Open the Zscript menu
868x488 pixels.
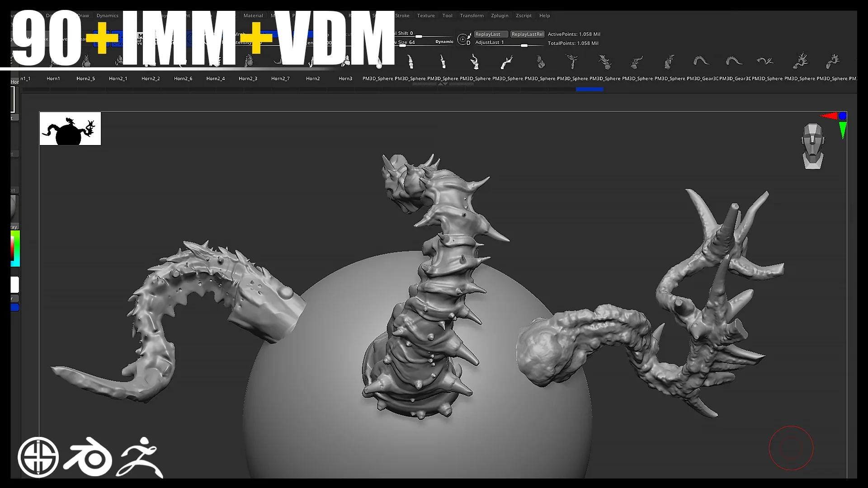tap(524, 15)
